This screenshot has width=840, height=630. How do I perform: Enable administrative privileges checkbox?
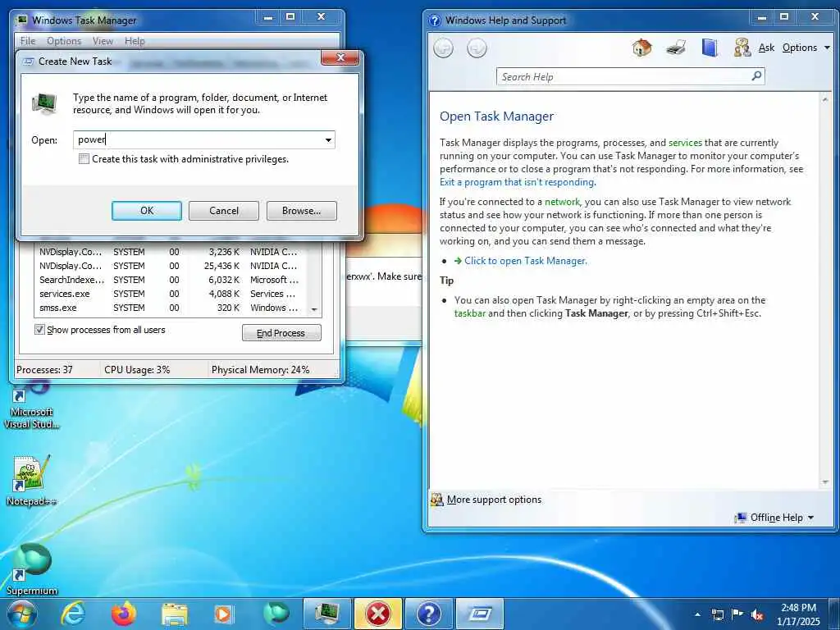(x=84, y=159)
